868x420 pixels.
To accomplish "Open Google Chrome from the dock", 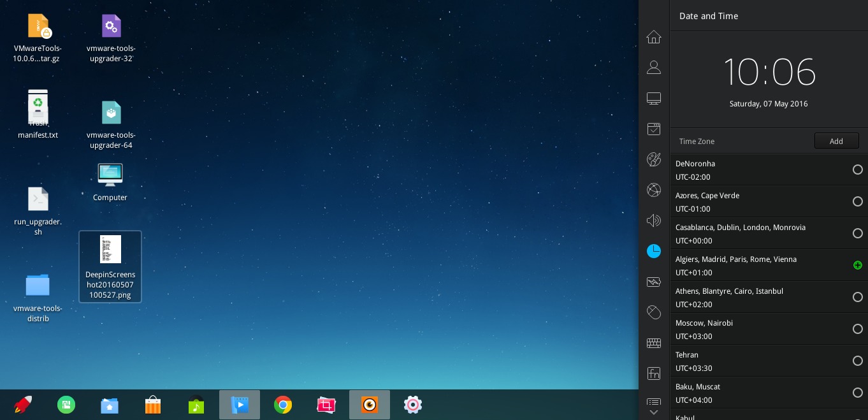I will [283, 405].
